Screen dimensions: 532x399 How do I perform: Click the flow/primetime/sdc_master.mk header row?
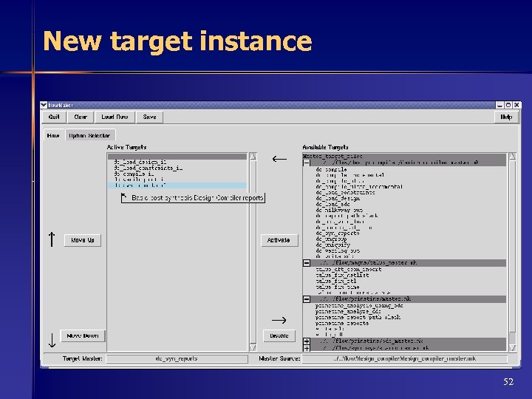click(x=404, y=341)
